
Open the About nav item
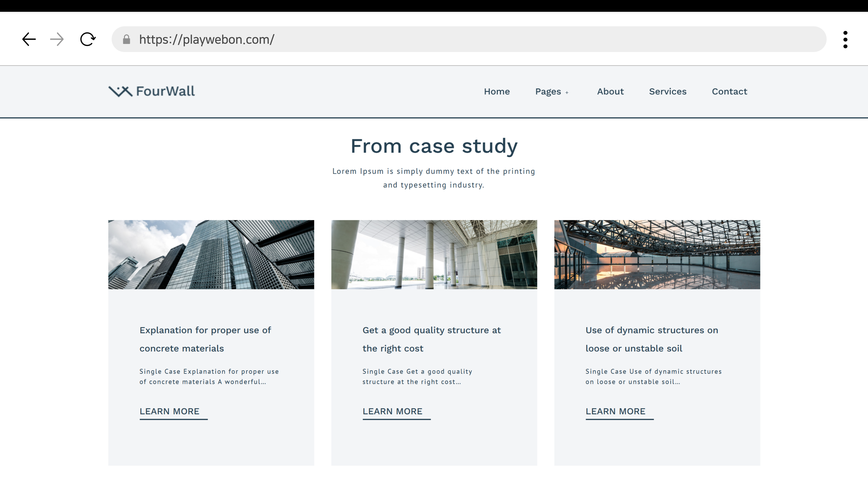610,92
